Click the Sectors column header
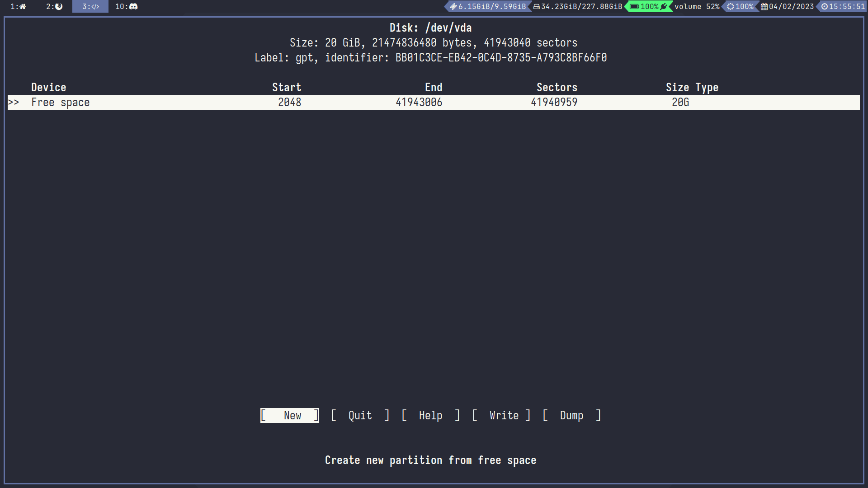The width and height of the screenshot is (868, 488). point(557,87)
